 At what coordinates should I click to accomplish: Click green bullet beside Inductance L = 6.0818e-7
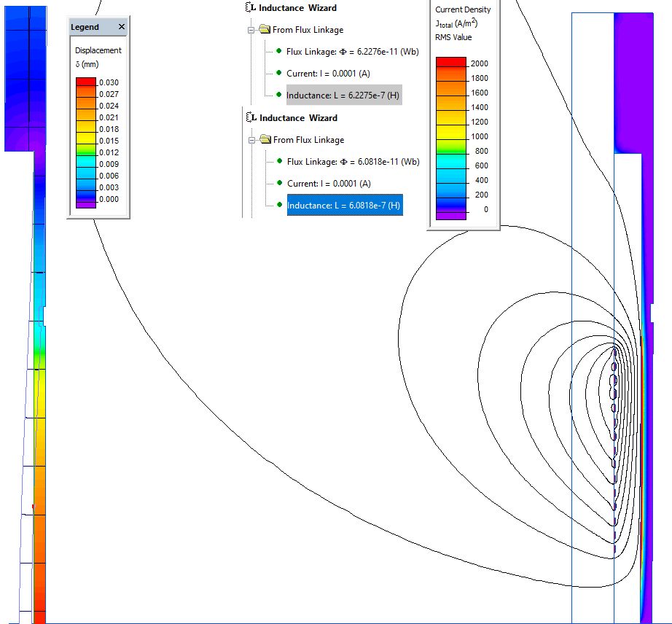point(280,204)
